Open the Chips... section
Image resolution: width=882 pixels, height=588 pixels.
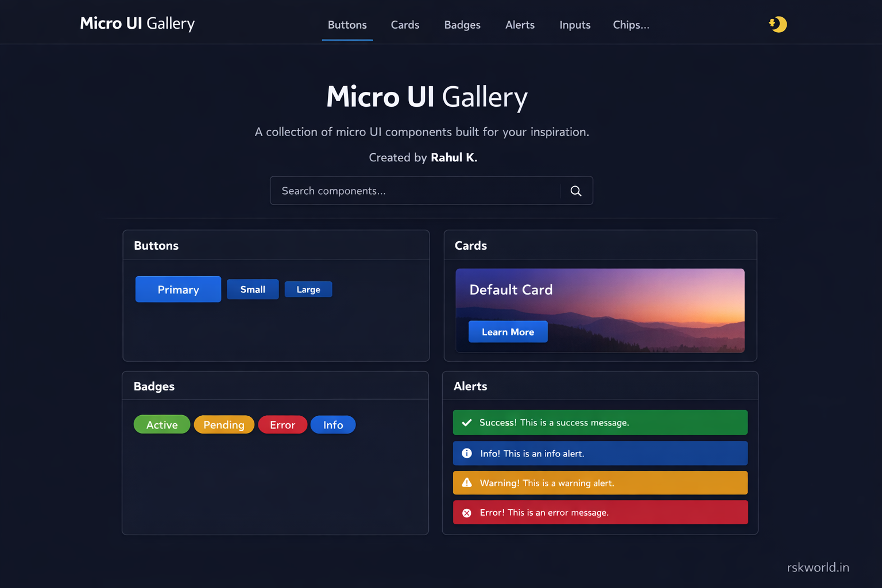[630, 25]
